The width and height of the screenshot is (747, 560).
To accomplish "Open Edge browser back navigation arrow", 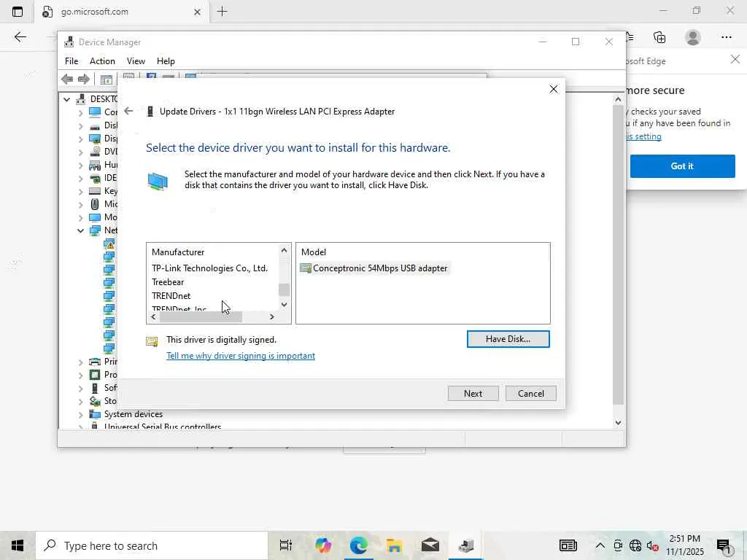I will pyautogui.click(x=20, y=37).
